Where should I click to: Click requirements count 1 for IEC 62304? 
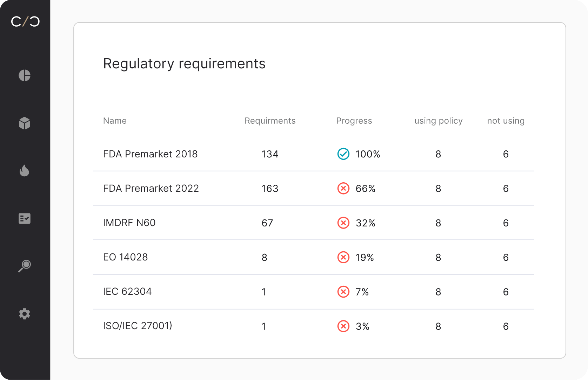[x=264, y=292]
